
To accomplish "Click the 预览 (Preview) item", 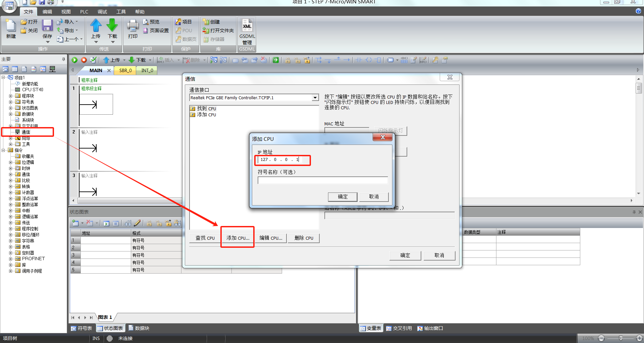I will (x=151, y=22).
